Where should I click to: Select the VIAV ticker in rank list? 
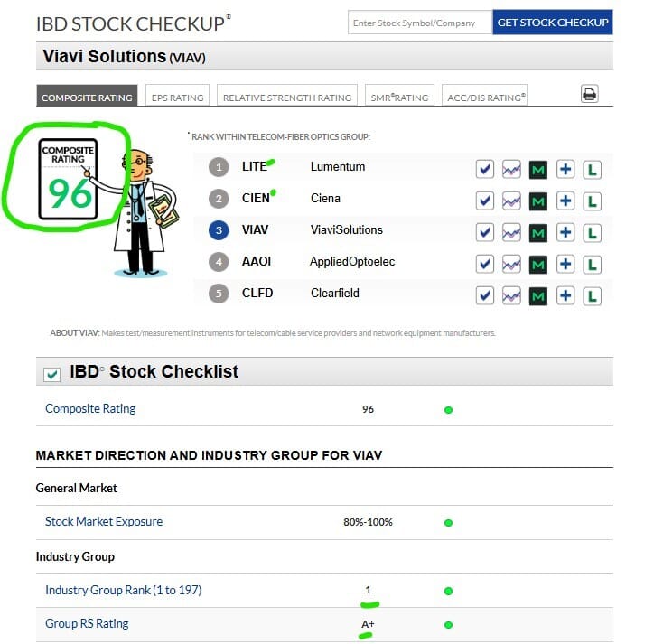tap(255, 229)
